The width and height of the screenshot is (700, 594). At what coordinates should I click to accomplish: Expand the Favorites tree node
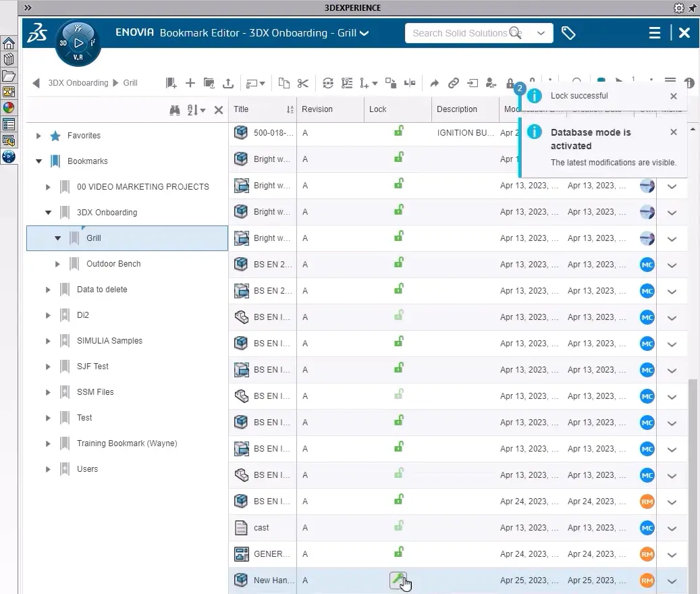(x=38, y=136)
